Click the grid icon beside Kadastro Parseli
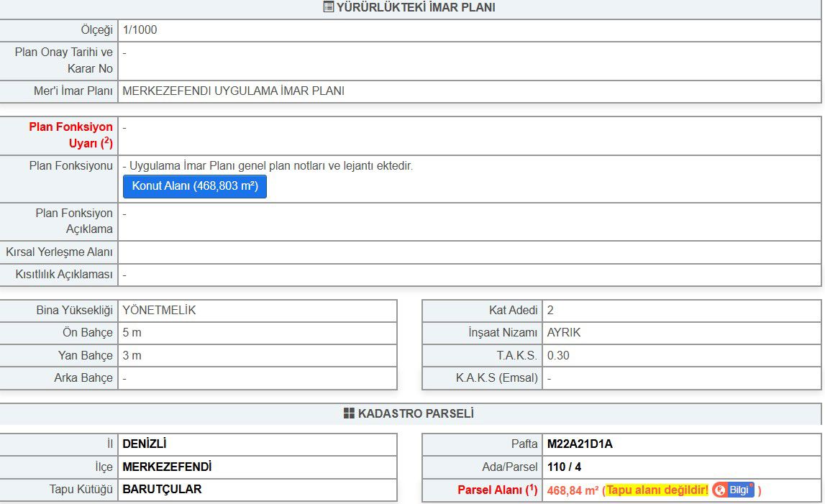This screenshot has height=504, width=825. [x=349, y=413]
